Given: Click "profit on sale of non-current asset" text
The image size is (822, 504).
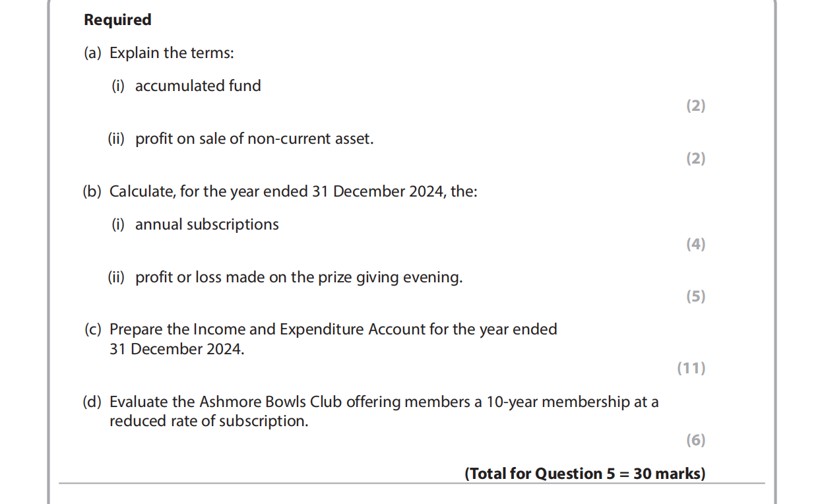Looking at the screenshot, I should 254,139.
